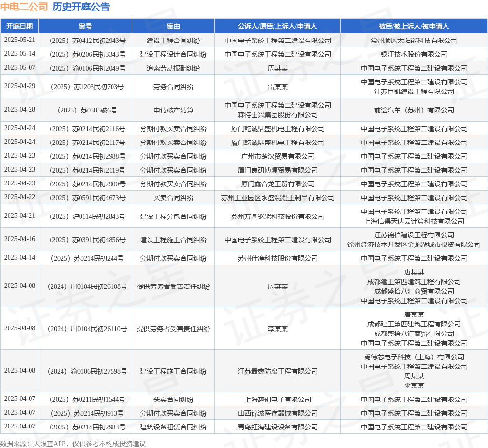Screen dimensions: 488x448
Task: Click defendant 禹德芯电子科技（上海）有限公司
Action: pyautogui.click(x=414, y=357)
